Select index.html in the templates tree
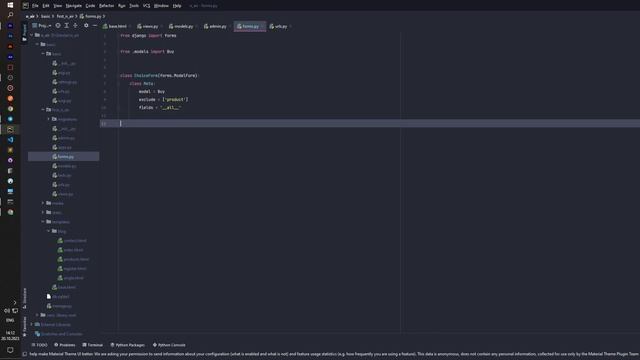 pyautogui.click(x=71, y=250)
